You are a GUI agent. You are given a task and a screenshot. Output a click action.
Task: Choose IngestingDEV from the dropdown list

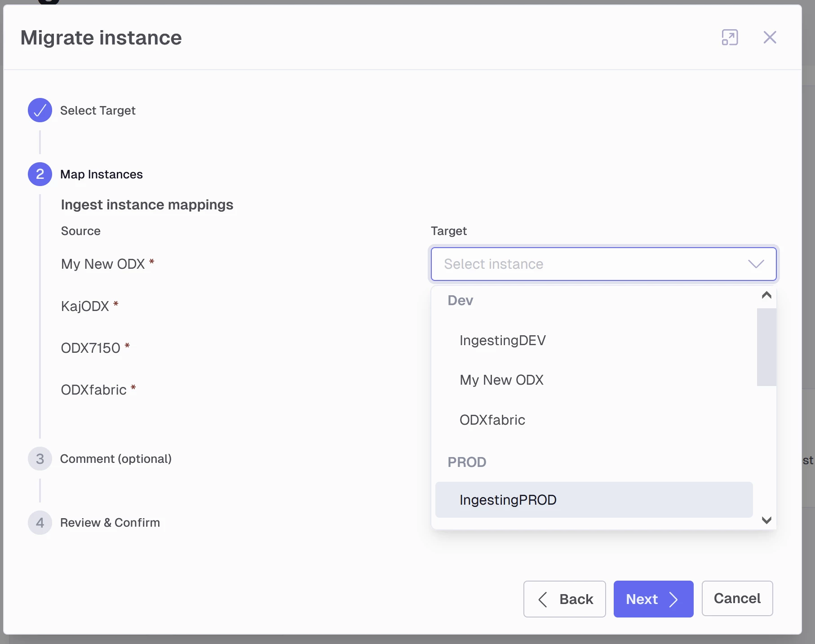point(502,340)
